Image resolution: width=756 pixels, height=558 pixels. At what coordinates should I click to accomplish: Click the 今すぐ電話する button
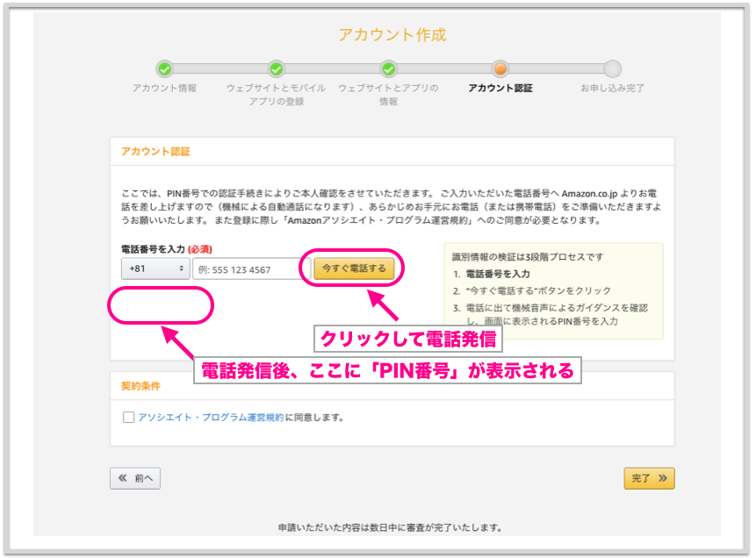[354, 268]
